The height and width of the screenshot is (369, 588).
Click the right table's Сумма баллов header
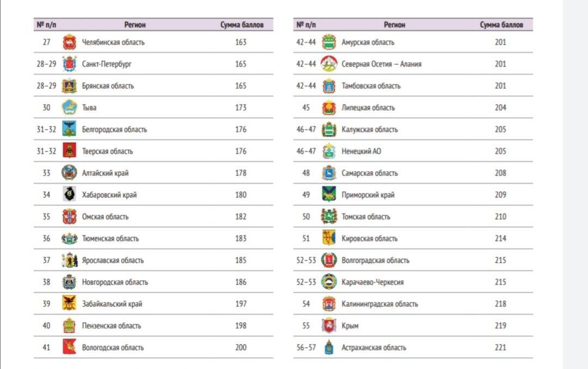[501, 25]
